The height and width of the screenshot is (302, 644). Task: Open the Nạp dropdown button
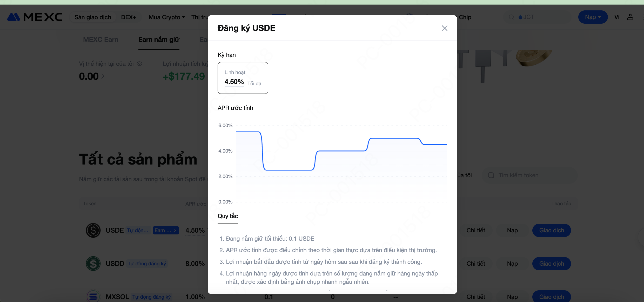pos(593,17)
